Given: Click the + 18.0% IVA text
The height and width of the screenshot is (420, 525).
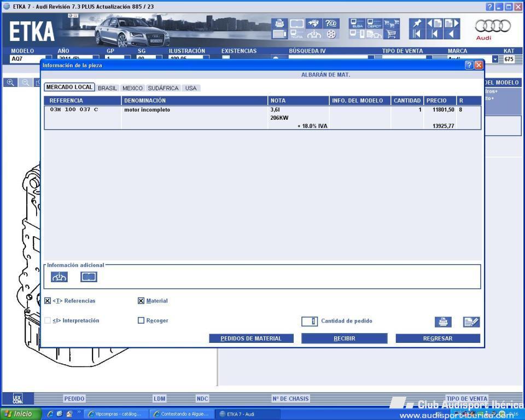Looking at the screenshot, I should (x=312, y=126).
